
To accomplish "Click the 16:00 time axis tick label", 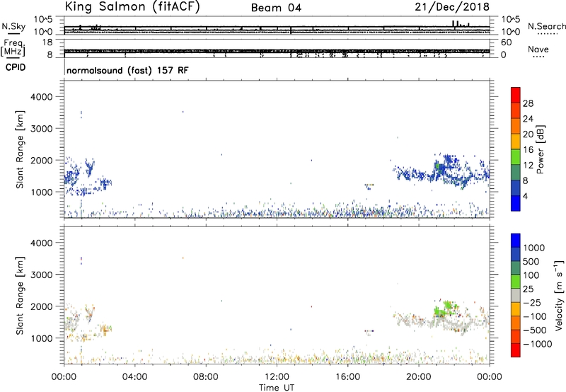I will click(x=347, y=377).
